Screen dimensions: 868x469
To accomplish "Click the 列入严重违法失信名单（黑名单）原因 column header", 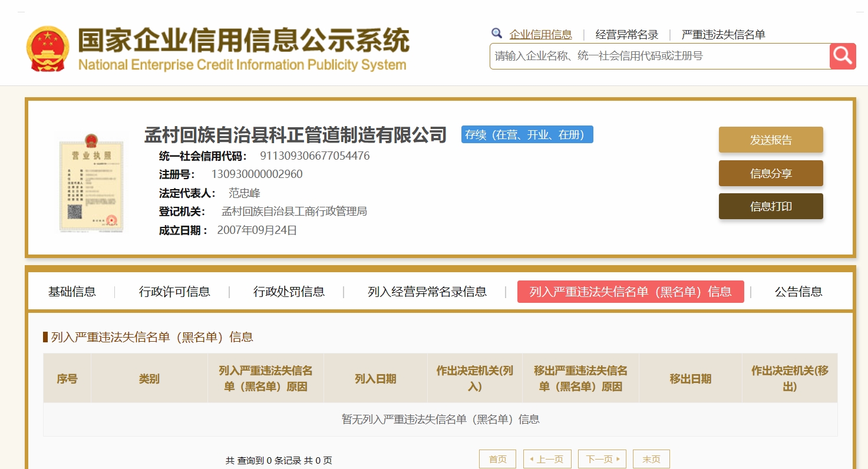I will pos(266,379).
